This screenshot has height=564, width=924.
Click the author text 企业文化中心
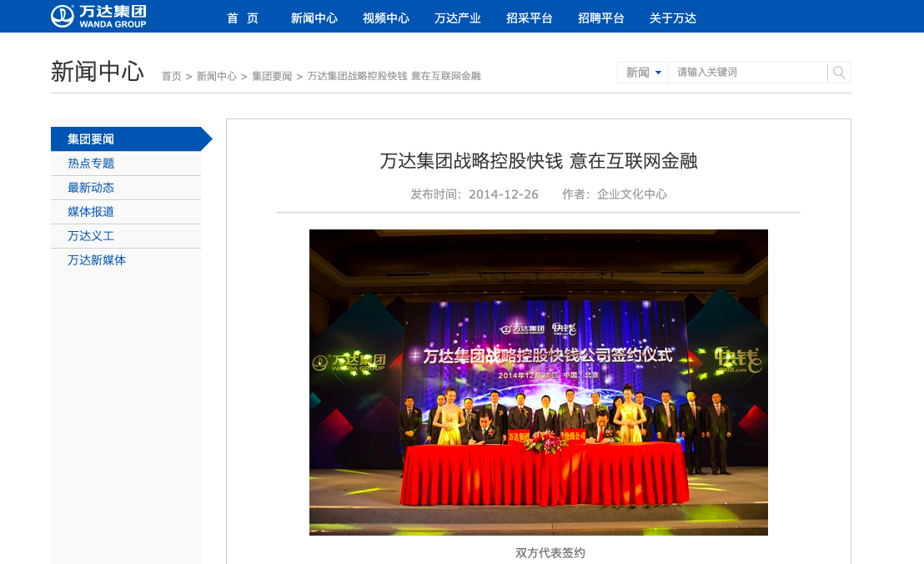[x=632, y=194]
